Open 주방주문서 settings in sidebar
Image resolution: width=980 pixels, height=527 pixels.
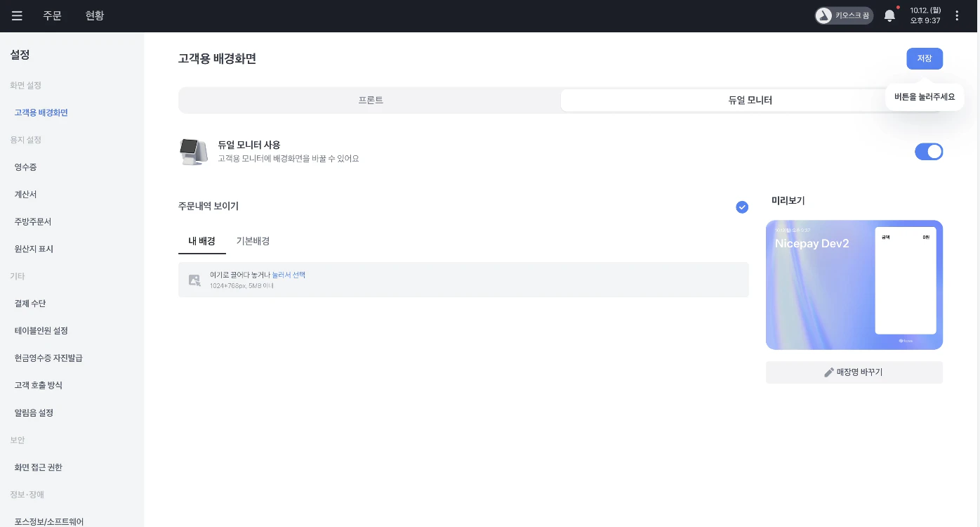pyautogui.click(x=33, y=221)
